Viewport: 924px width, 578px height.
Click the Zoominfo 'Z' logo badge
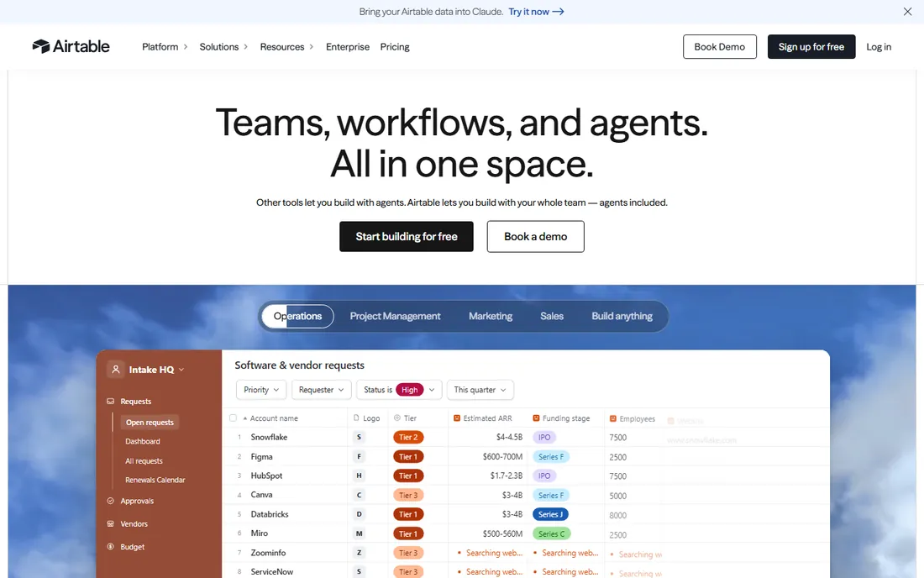coord(359,553)
